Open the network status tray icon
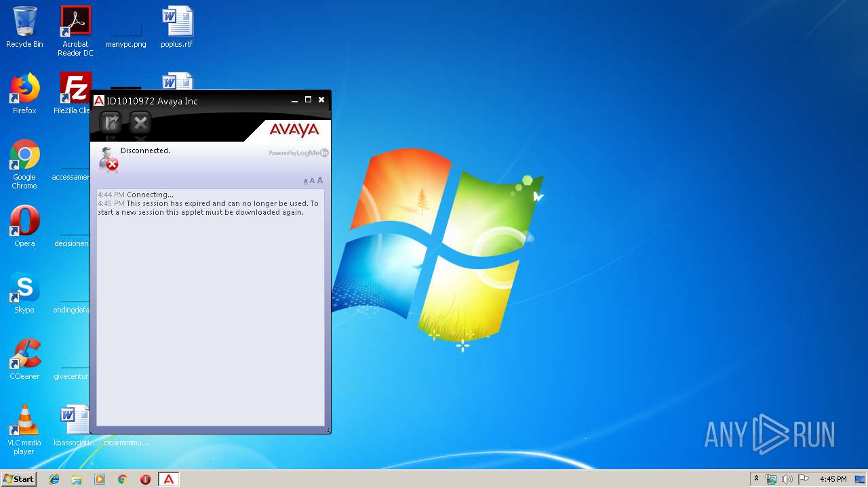 [771, 479]
